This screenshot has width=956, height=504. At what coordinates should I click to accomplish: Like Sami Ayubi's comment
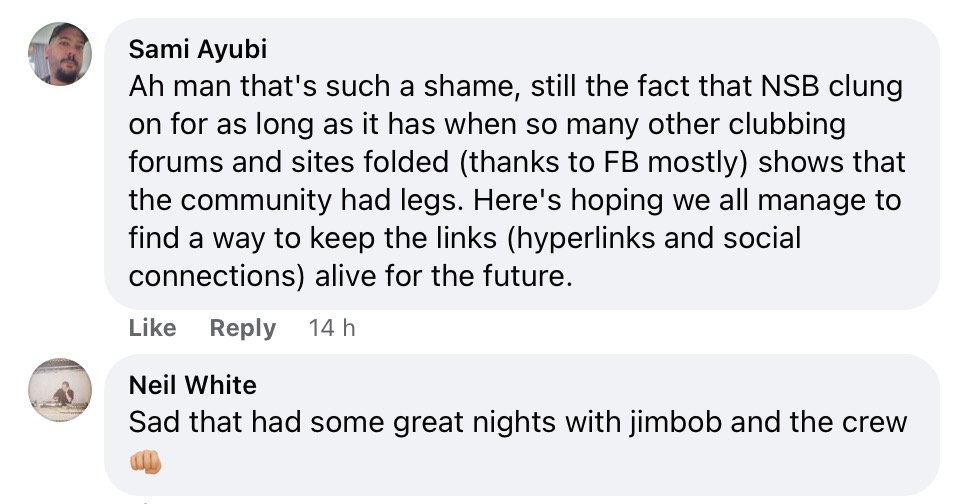click(x=152, y=328)
